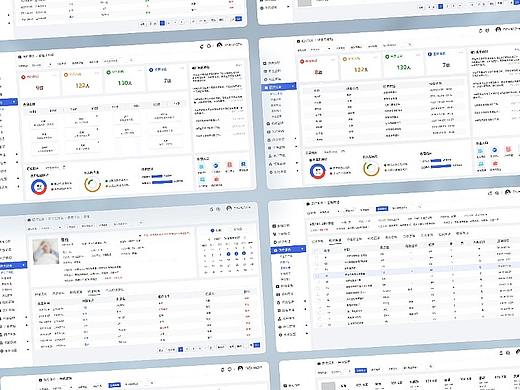This screenshot has width=520, height=390.
Task: Select highlighted blue sidebar item in data-table window
Action: 288,249
